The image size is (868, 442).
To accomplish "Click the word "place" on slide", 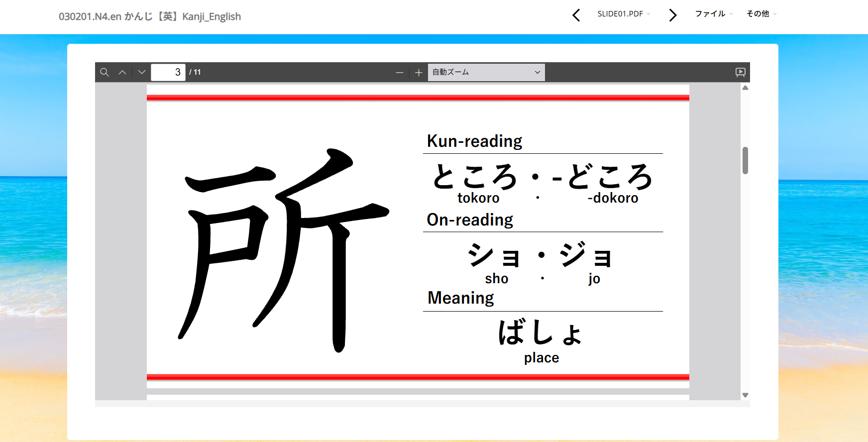I will [542, 357].
